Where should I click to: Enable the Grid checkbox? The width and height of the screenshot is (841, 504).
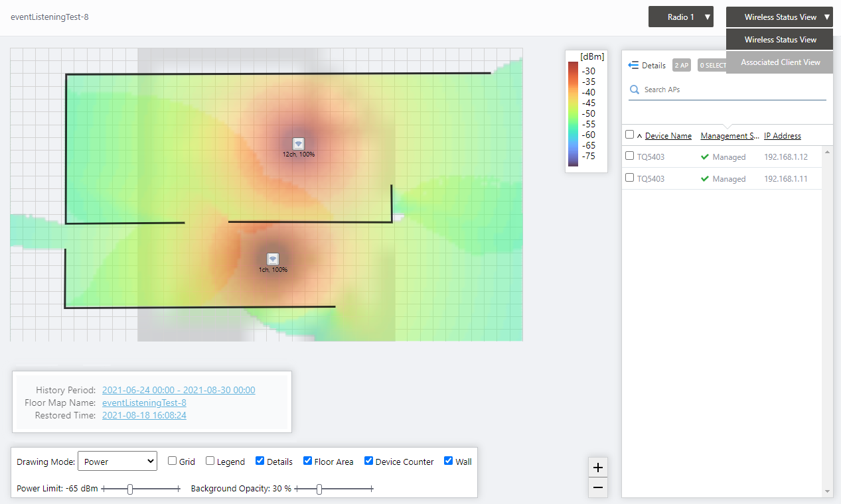173,461
